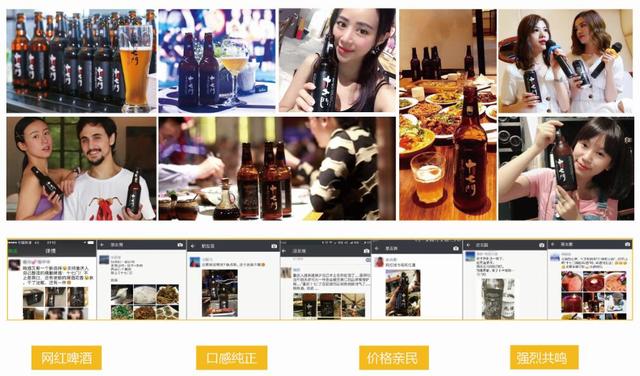
Task: Tap back arrow above the six food-dish photos post
Action: 102,245
